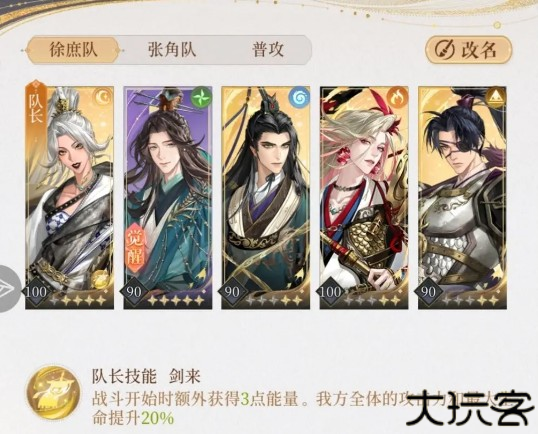Screen dimensions: 538x434
Task: Click the blue swirl water element icon
Action: (x=299, y=97)
